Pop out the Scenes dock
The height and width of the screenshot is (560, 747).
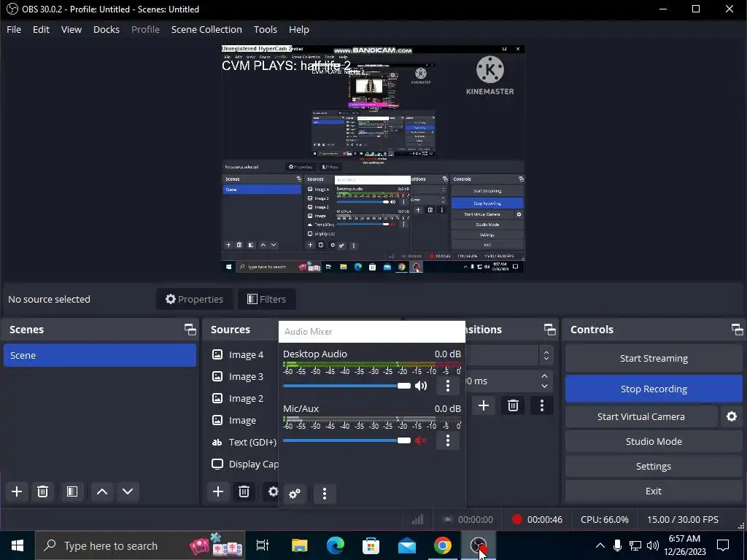(x=190, y=330)
